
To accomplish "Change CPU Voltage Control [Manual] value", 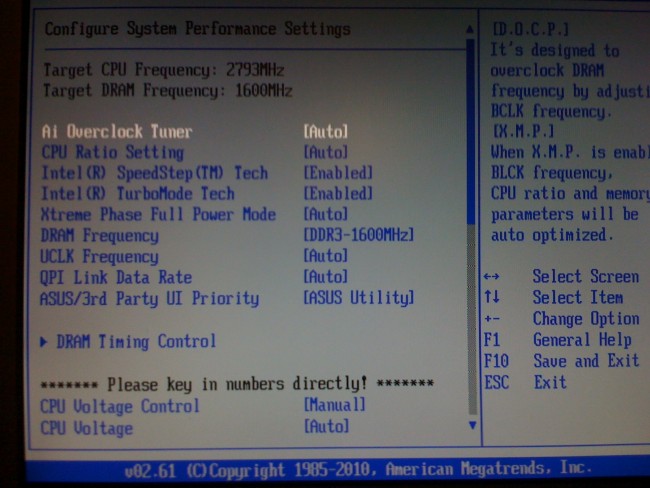I will tap(335, 405).
